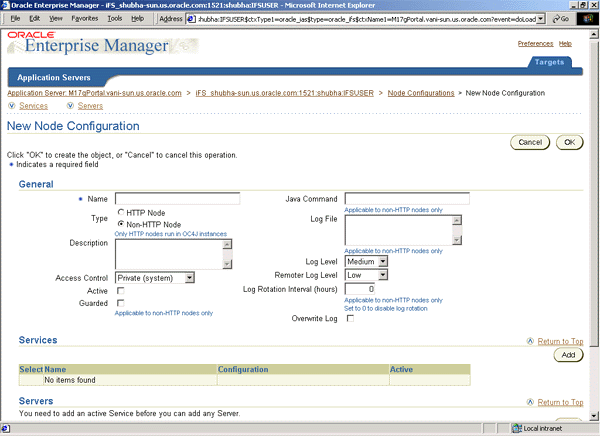Screen dimensions: 600x436
Task: Click the Description box scroll up arrow
Action: pos(227,244)
